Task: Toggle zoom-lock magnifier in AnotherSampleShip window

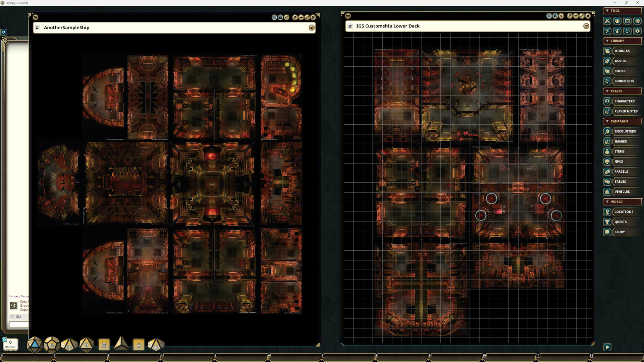Action: click(274, 17)
